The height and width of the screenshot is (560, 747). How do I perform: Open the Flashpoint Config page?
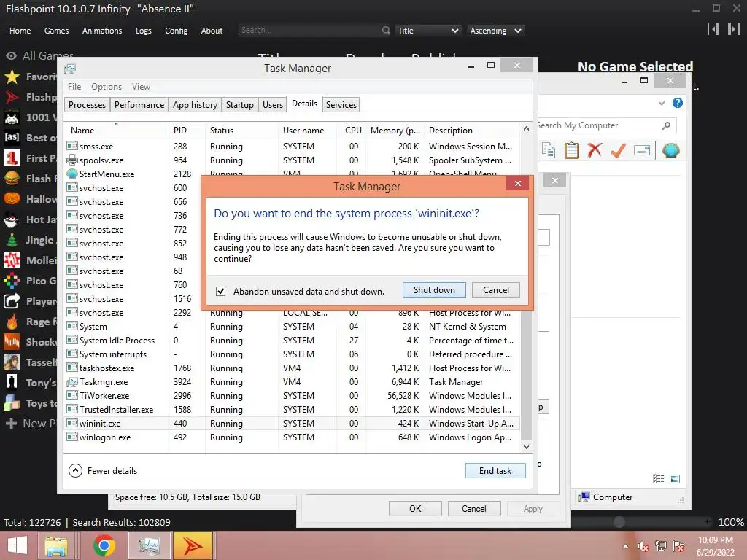177,31
